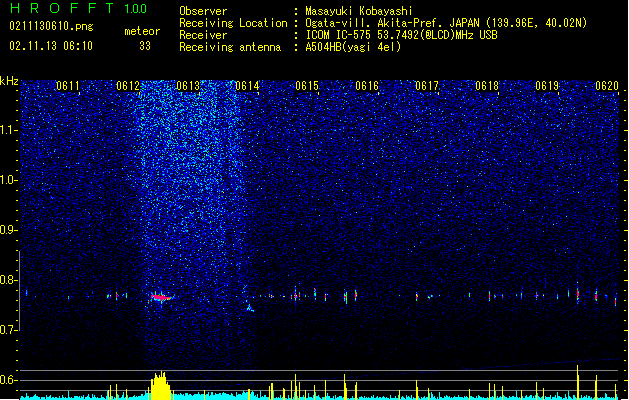Viewport: 629px width, 400px height.
Task: Click the long red meteor echo after 0612
Action: click(x=161, y=297)
